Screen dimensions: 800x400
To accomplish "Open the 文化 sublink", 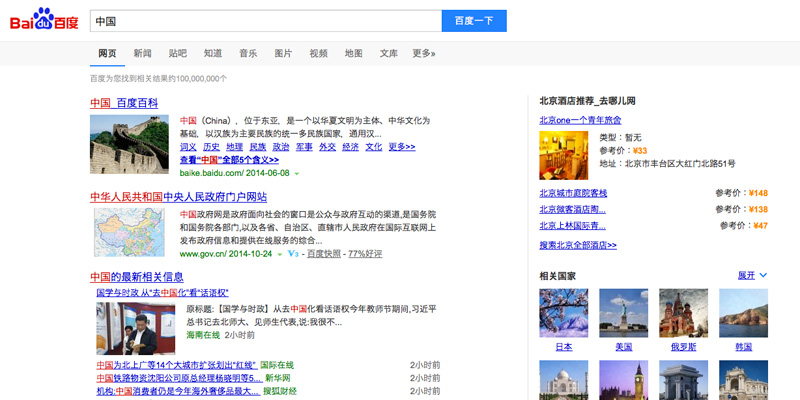I will pos(374,147).
